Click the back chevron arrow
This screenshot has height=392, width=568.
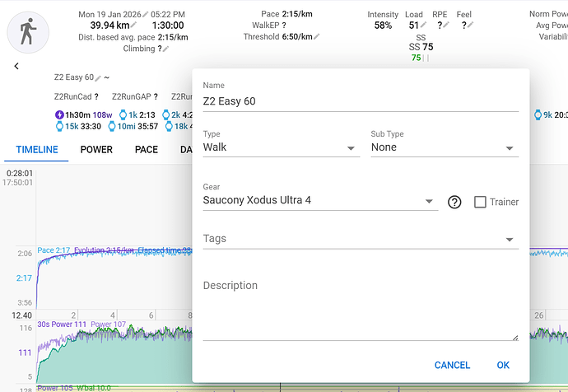16,66
